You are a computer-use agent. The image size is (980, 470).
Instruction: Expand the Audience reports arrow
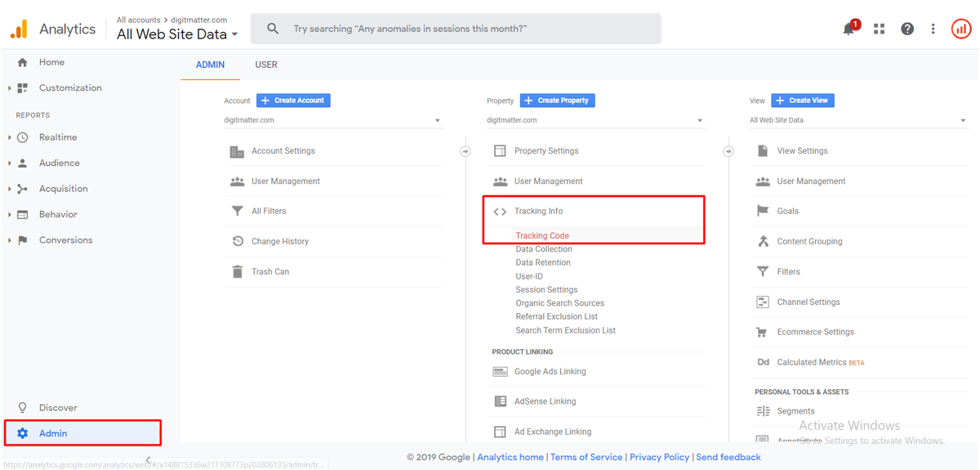[10, 163]
